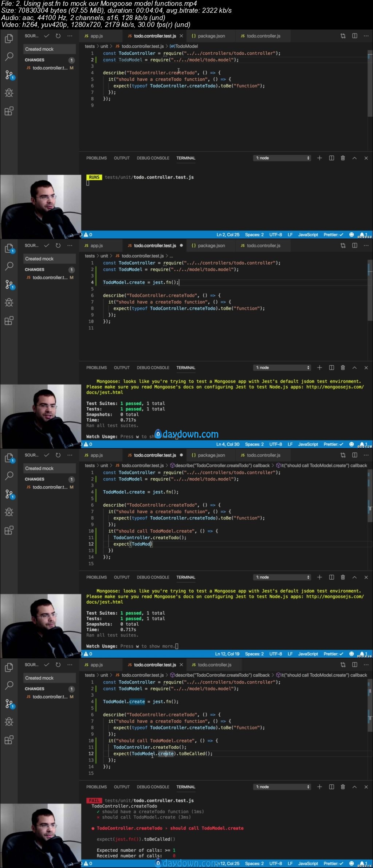The image size is (373, 868).
Task: Toggle Prettier status in top frame status bar
Action: click(x=333, y=235)
